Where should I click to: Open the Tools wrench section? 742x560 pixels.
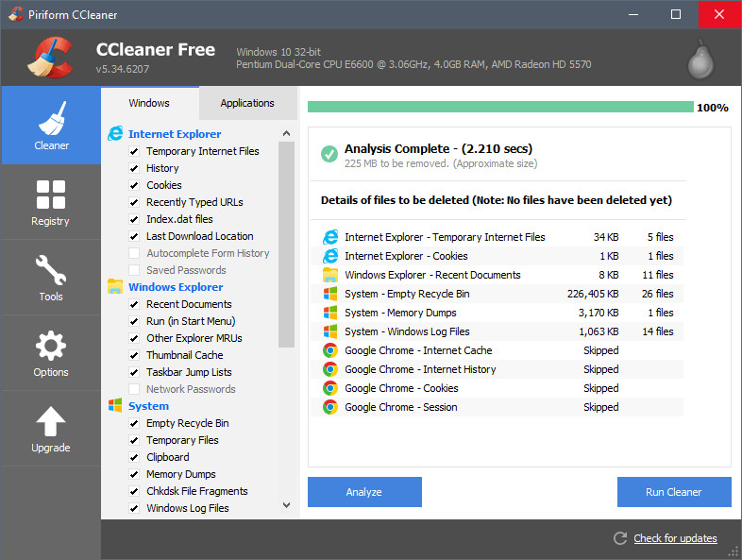pos(50,276)
